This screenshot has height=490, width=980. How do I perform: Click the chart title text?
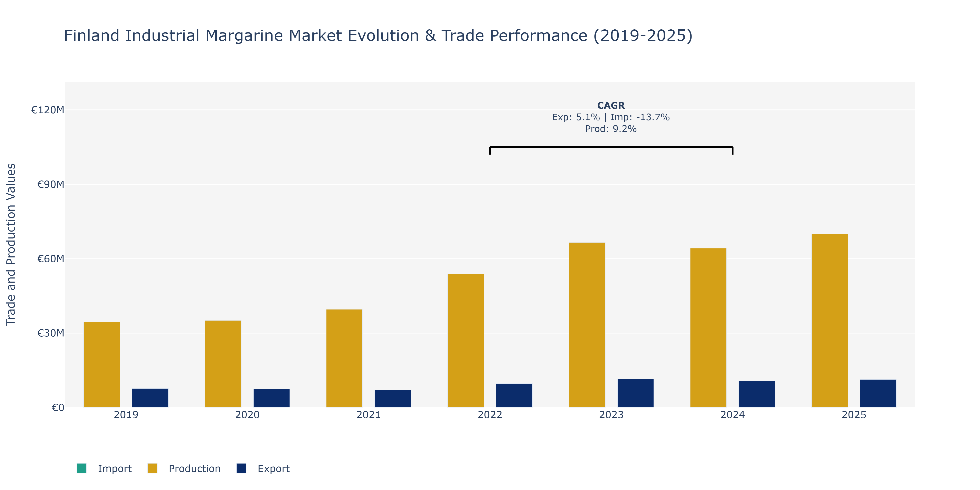click(x=378, y=35)
